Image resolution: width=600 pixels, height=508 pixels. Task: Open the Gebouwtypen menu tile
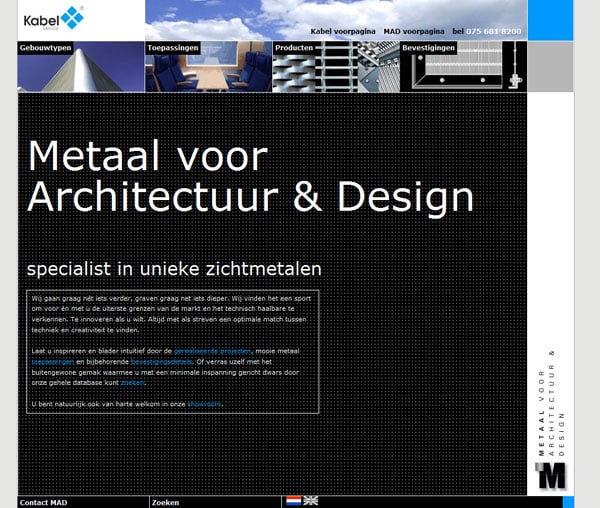point(81,67)
